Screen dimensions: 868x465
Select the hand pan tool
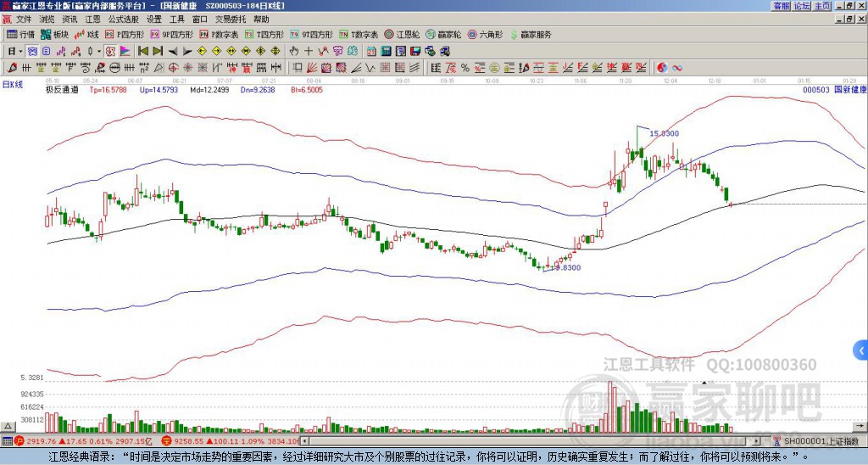[294, 52]
